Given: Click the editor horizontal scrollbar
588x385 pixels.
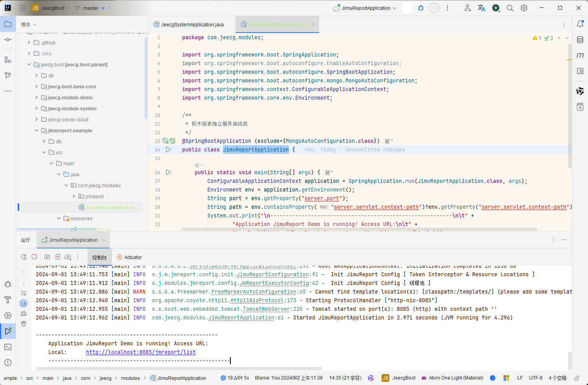Looking at the screenshot, I should pyautogui.click(x=360, y=229).
